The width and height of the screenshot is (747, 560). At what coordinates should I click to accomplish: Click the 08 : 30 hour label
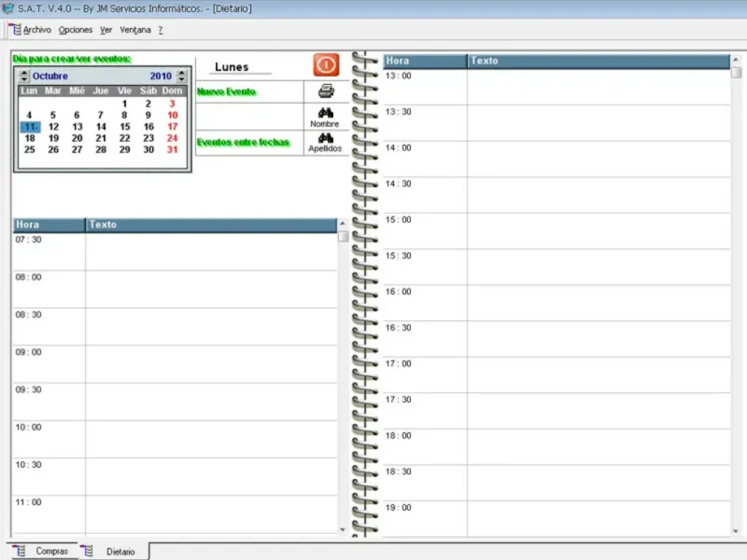pyautogui.click(x=29, y=315)
